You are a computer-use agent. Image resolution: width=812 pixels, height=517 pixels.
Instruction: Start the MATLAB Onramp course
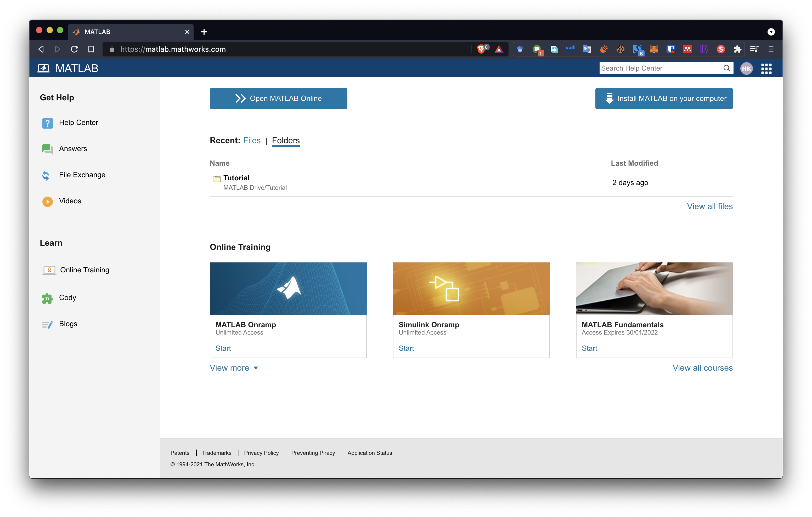click(223, 348)
